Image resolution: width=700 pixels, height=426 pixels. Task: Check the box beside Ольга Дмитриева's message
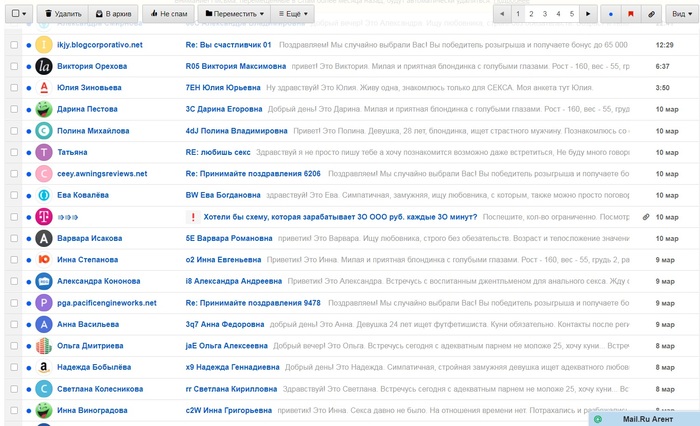click(14, 346)
